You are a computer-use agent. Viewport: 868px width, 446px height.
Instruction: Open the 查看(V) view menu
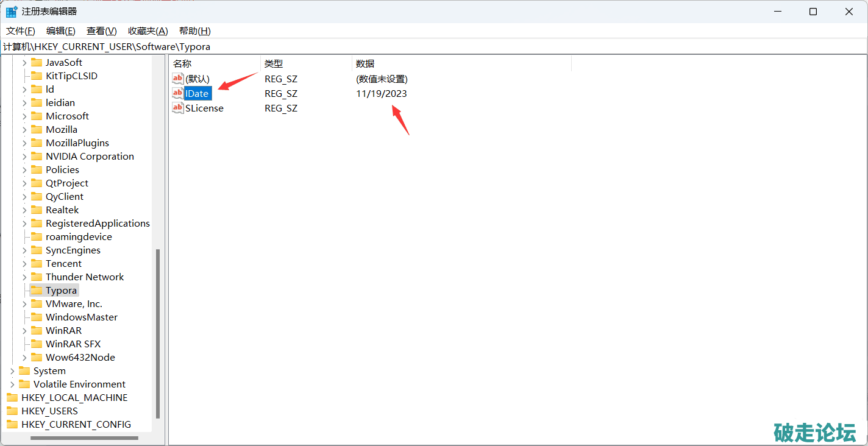pos(101,31)
